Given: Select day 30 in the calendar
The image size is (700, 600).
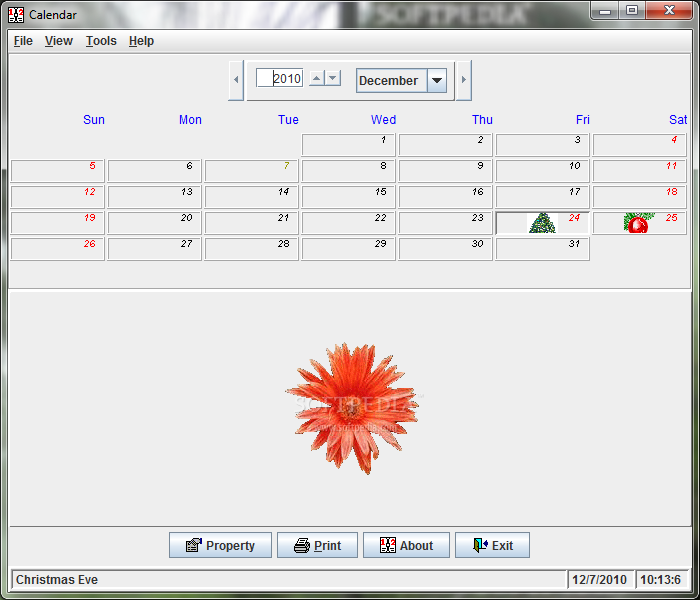Looking at the screenshot, I should (x=446, y=249).
